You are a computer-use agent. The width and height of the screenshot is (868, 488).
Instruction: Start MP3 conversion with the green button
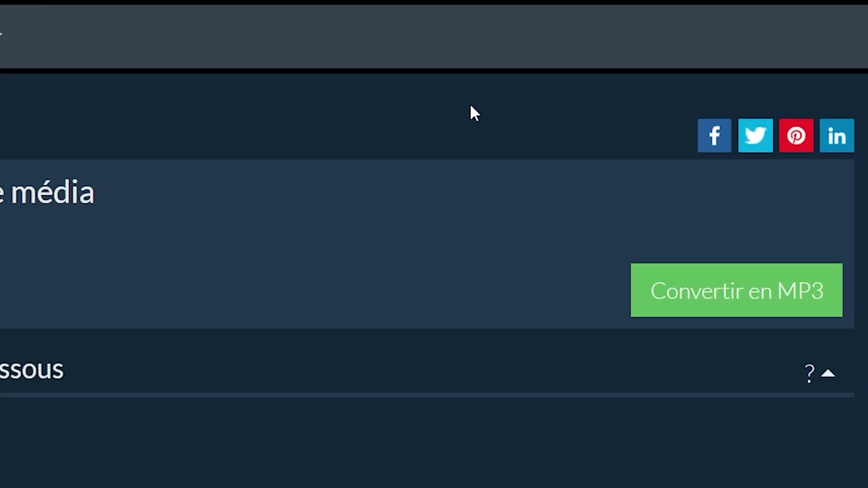tap(736, 290)
